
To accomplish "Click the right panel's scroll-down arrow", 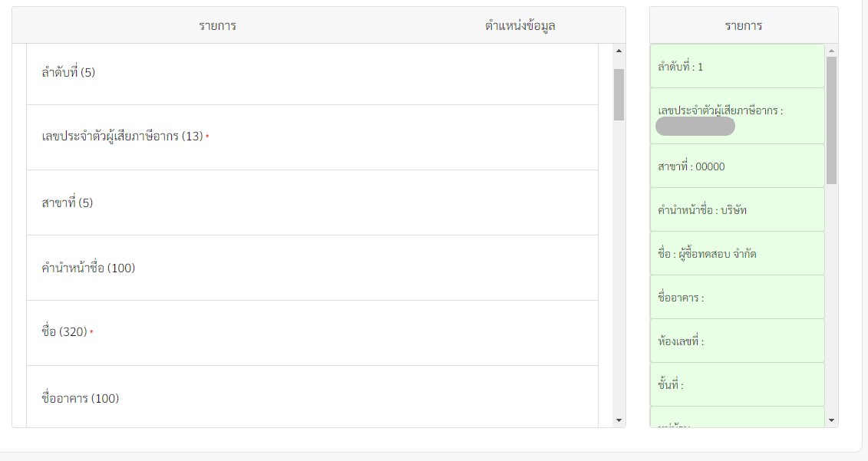I will tap(831, 420).
